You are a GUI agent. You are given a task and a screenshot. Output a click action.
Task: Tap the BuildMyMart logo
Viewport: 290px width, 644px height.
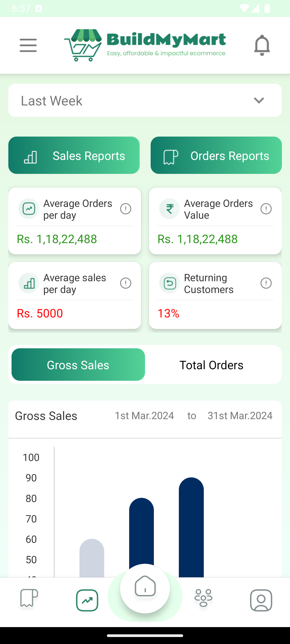tap(145, 45)
